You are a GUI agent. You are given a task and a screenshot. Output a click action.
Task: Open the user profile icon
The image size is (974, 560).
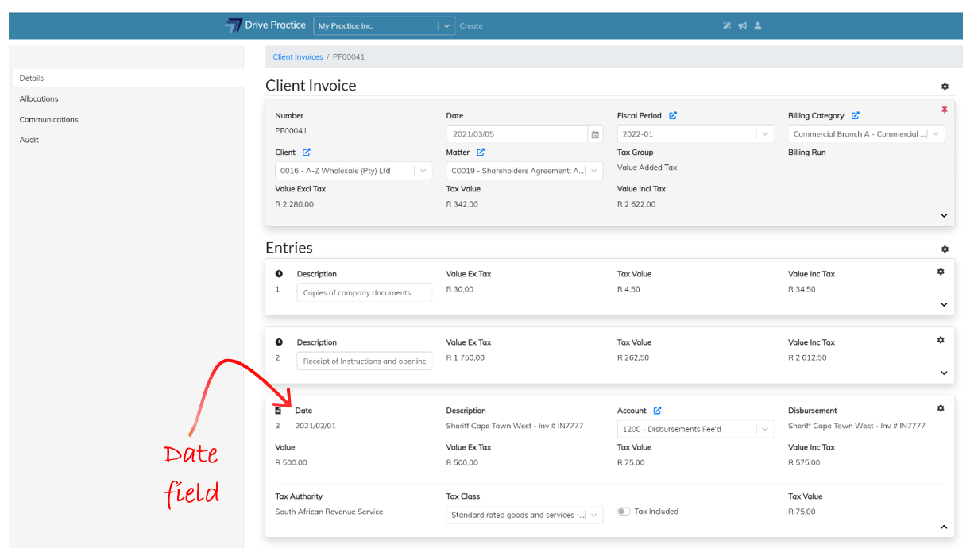coord(758,26)
